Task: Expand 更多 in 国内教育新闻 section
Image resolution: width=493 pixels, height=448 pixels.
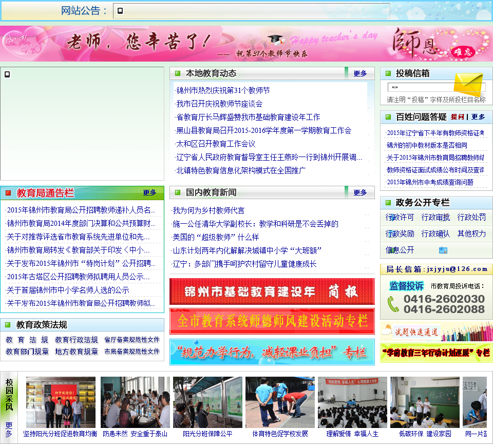Action: (360, 193)
